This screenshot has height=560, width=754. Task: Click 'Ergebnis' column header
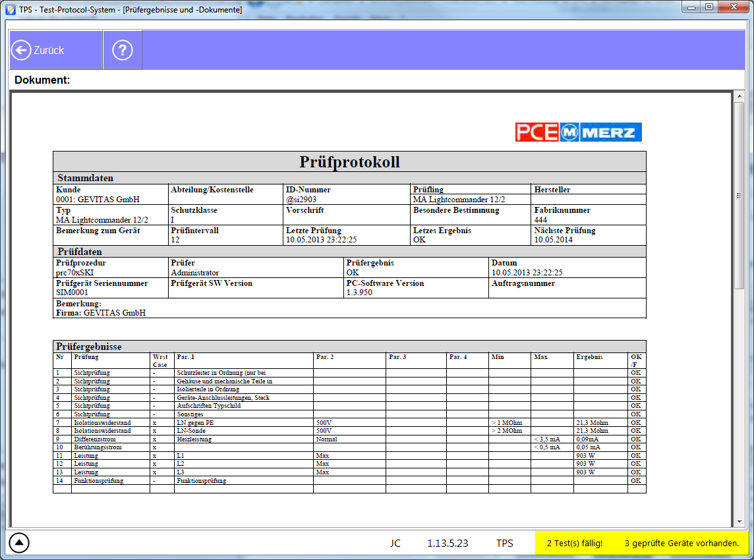589,357
